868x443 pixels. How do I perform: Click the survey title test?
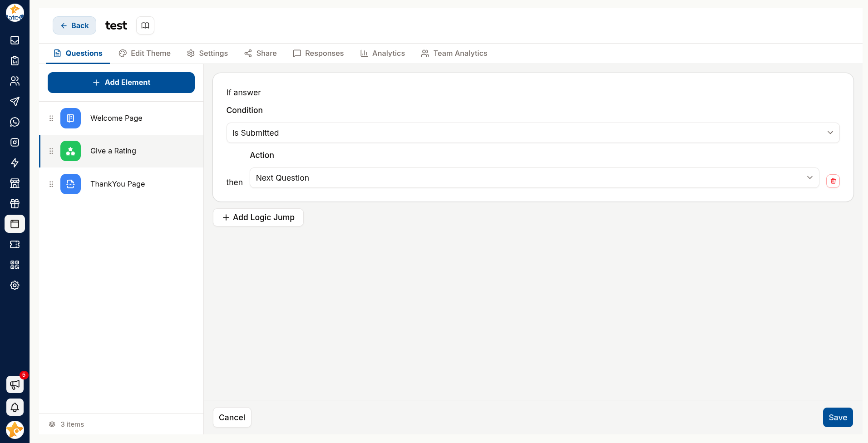point(116,25)
